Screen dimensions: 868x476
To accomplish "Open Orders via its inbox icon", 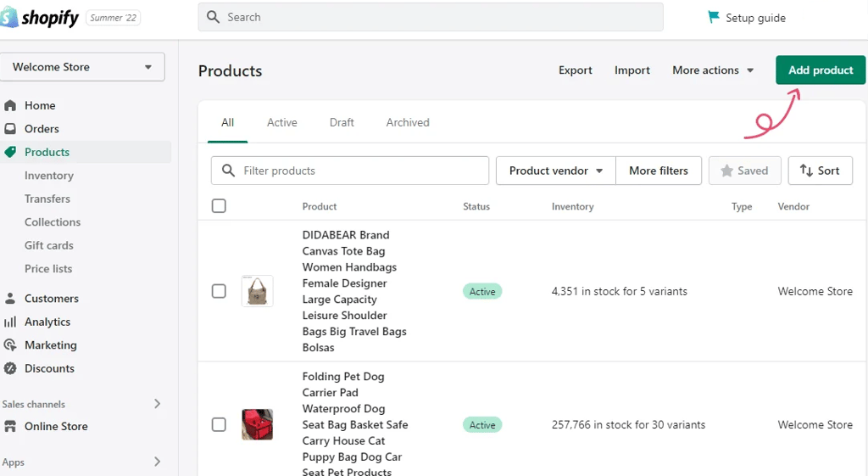I will pos(10,129).
